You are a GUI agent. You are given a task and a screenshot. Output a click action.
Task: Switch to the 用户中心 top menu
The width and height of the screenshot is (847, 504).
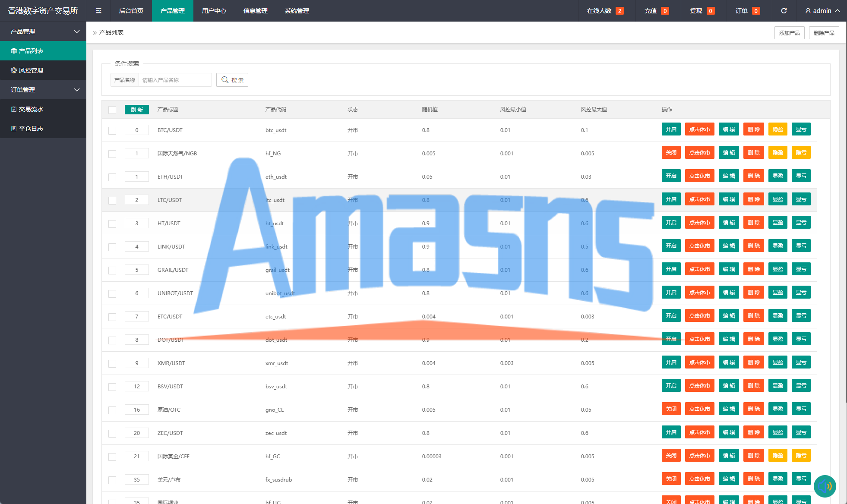(x=214, y=11)
